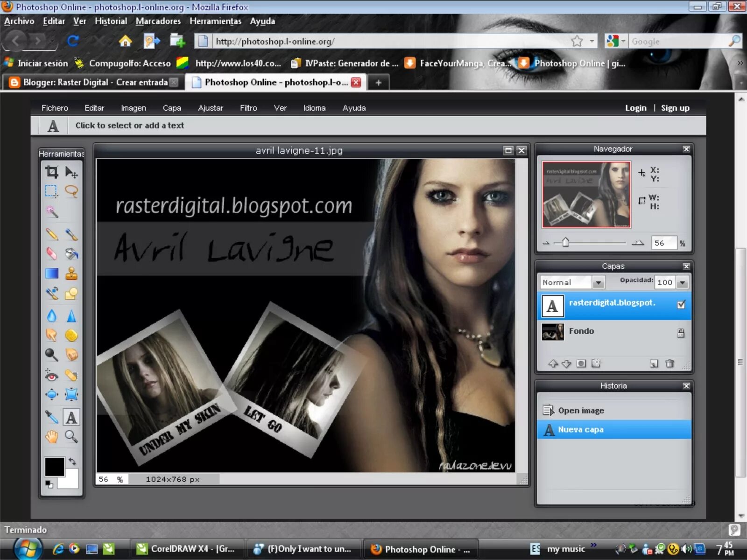Delete layer with trash icon

[669, 364]
